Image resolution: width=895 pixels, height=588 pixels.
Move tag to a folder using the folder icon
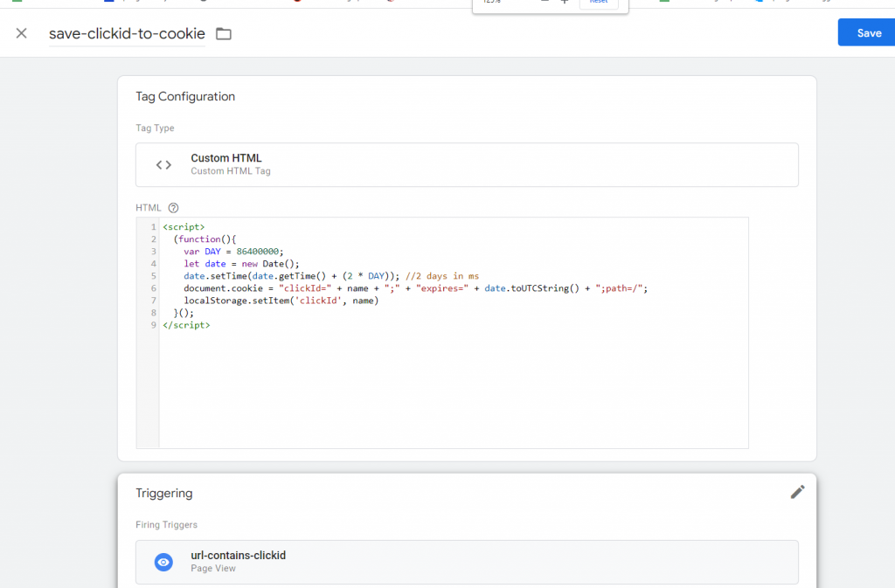coord(224,33)
